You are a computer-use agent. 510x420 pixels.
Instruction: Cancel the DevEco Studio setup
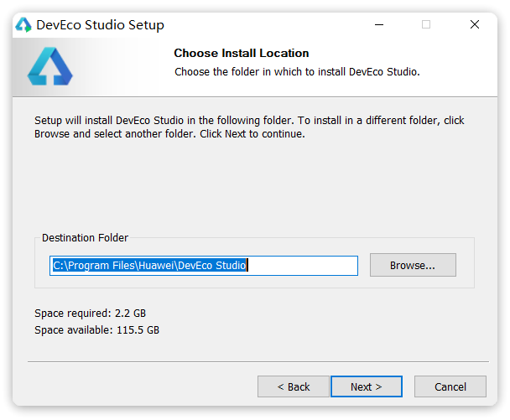[x=450, y=386]
